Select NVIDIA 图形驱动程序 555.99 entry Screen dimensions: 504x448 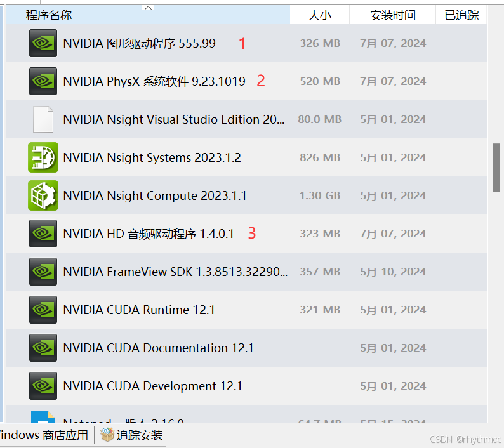coord(247,43)
